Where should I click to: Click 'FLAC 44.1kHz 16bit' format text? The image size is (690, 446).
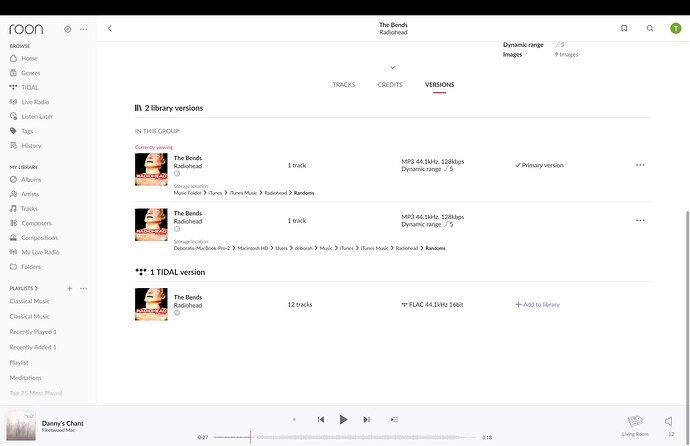click(x=436, y=304)
